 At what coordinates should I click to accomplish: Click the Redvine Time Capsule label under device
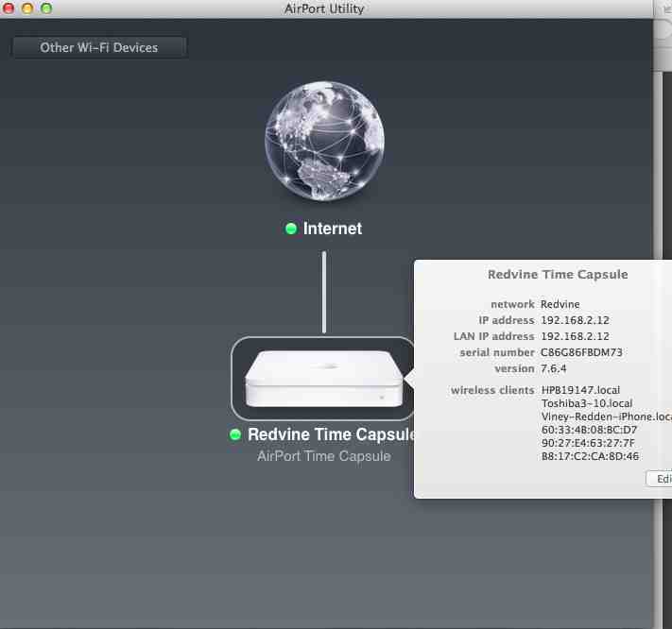[x=332, y=434]
